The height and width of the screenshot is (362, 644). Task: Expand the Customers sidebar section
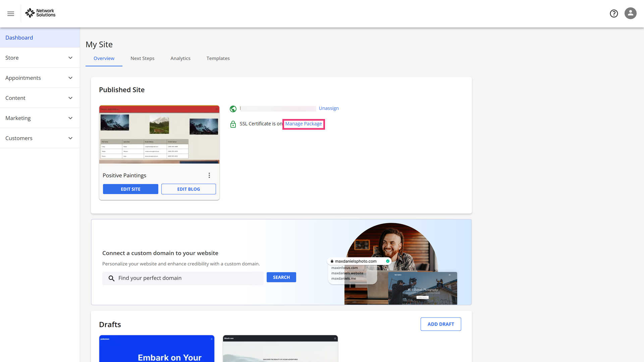(40, 138)
